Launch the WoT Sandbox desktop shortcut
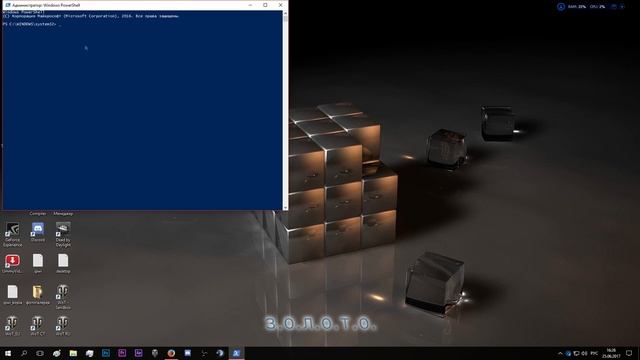The height and width of the screenshot is (360, 640). (63, 297)
